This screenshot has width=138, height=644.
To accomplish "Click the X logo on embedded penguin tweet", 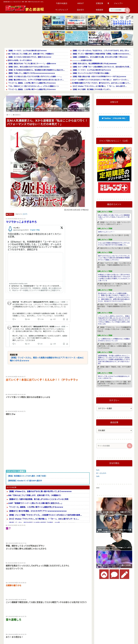I will 62,228.
